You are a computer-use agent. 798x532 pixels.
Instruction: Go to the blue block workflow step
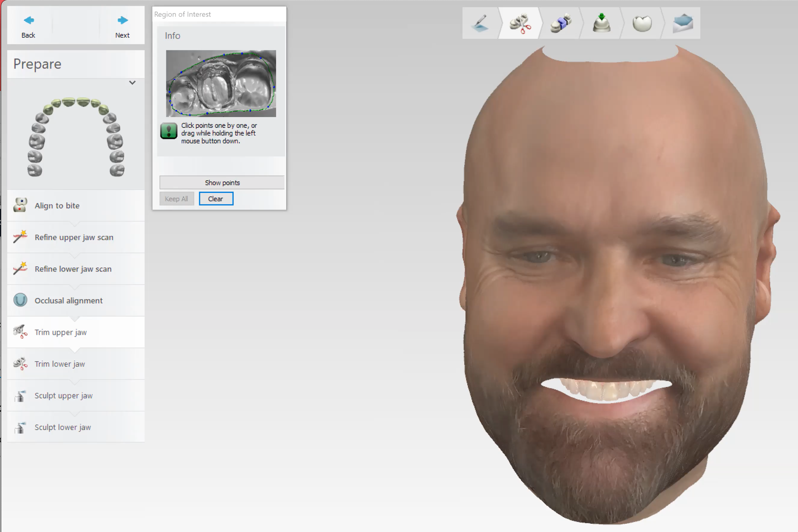pyautogui.click(x=561, y=23)
